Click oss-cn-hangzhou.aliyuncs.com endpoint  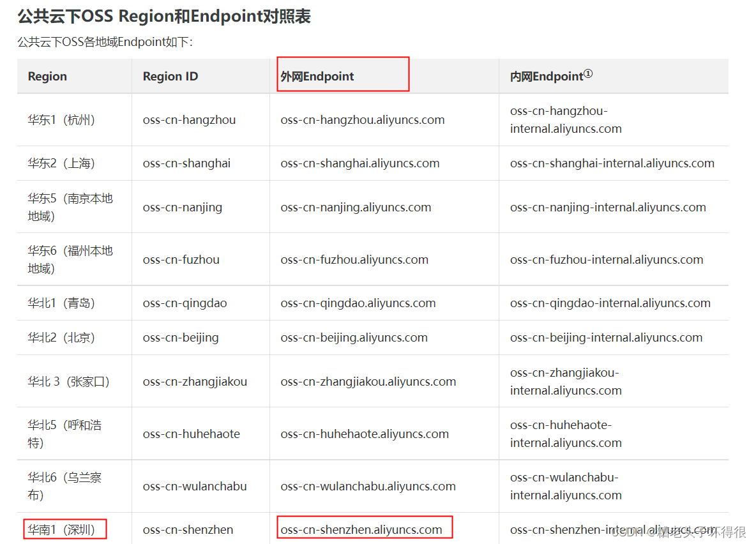363,119
